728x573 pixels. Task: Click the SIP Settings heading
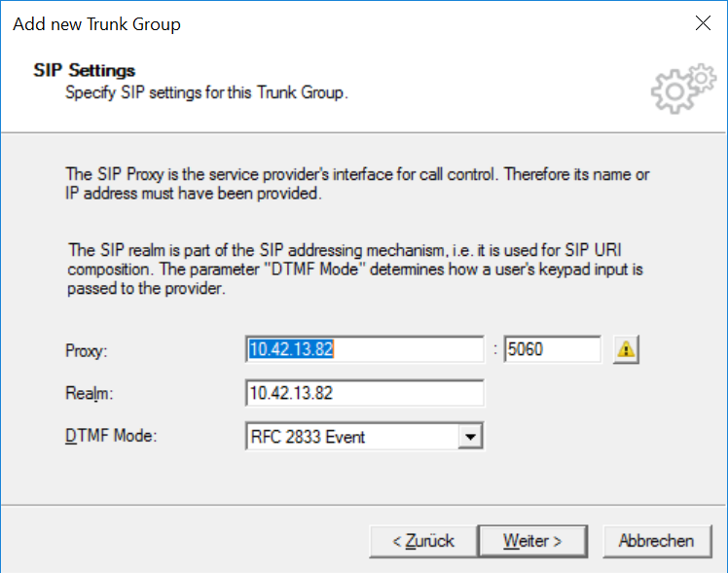84,70
